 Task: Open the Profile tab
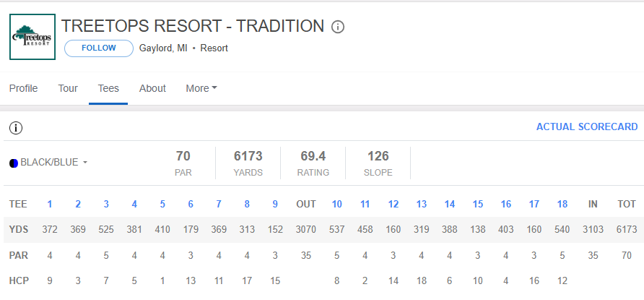click(x=23, y=88)
